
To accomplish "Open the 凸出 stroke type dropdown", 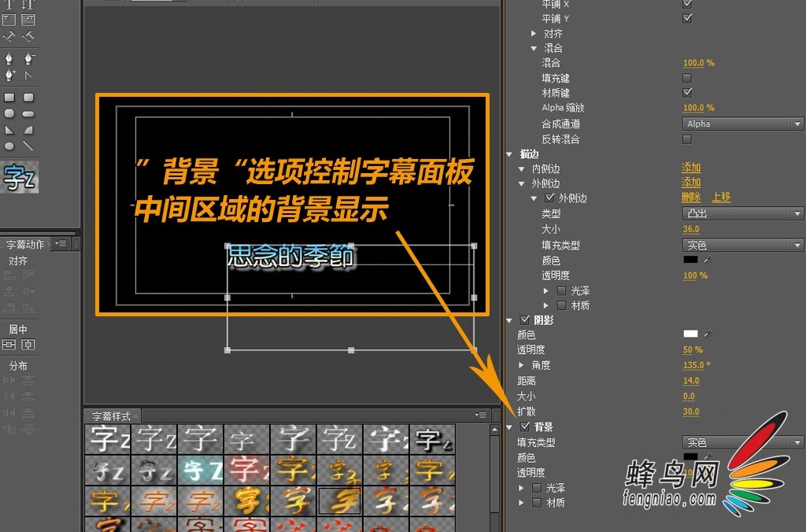I will (x=743, y=212).
